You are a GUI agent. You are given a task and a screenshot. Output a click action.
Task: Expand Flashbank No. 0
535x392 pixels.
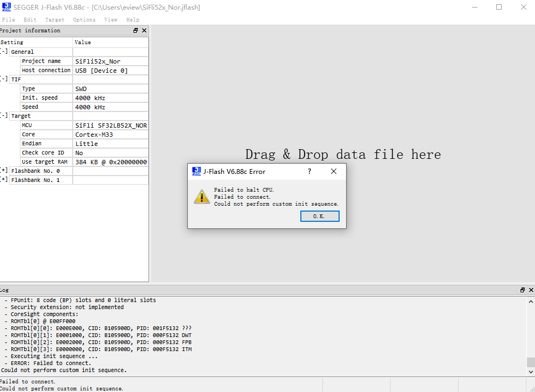(x=4, y=171)
